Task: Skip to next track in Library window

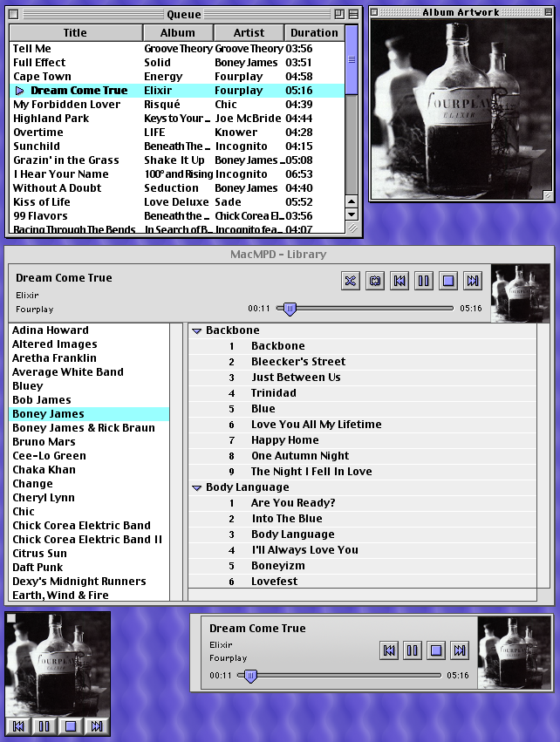Action: (x=473, y=281)
